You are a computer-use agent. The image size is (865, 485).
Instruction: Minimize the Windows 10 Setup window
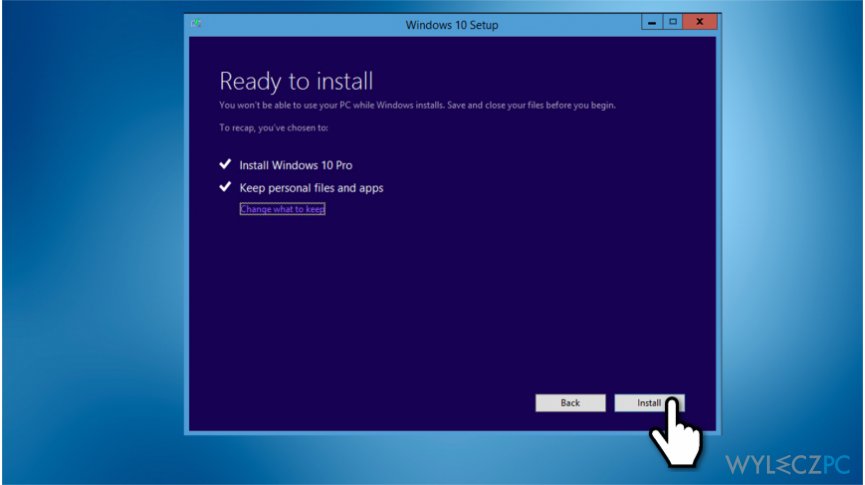tap(652, 22)
